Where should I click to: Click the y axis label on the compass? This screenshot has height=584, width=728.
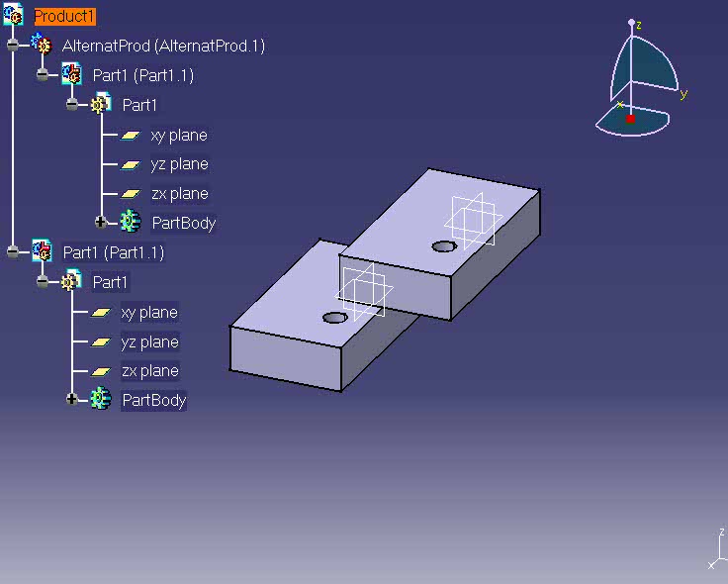(683, 94)
